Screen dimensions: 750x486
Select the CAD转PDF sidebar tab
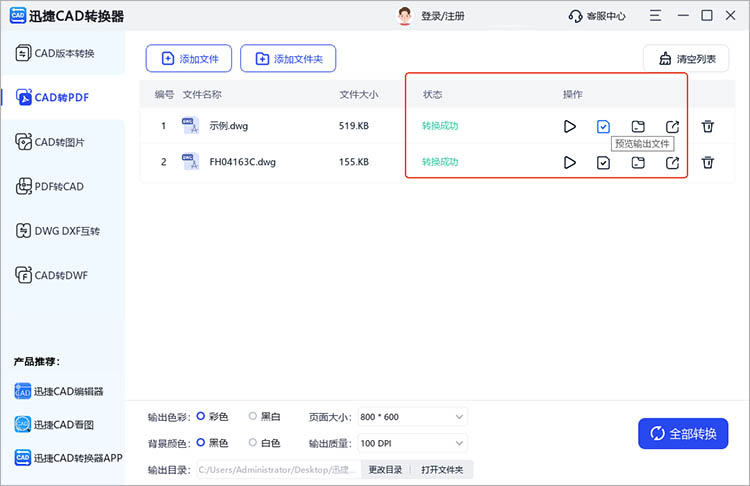tap(62, 97)
